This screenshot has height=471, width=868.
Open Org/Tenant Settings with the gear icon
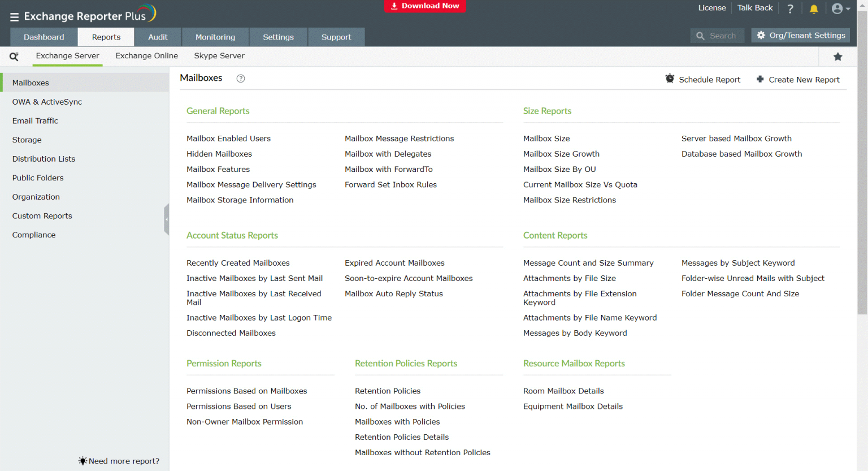tap(761, 35)
